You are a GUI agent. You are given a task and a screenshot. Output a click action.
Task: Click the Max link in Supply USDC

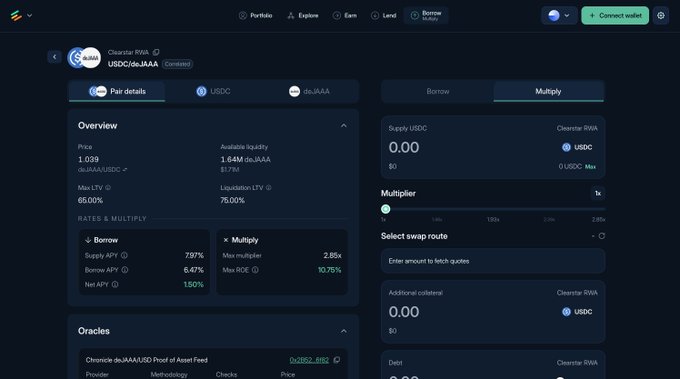pos(590,167)
